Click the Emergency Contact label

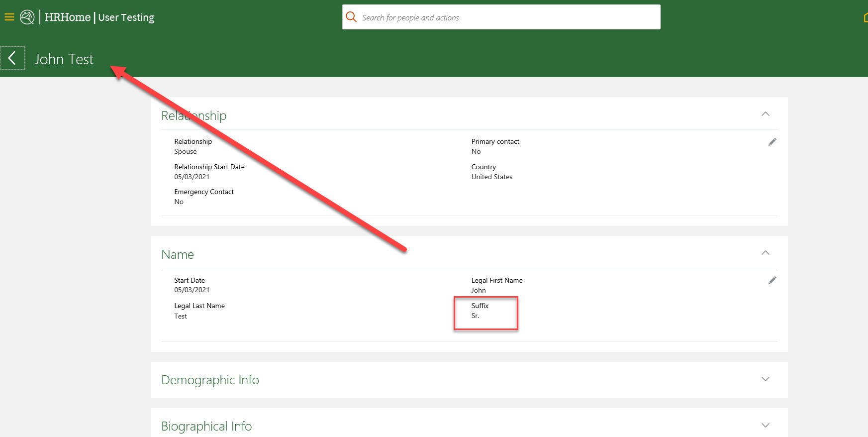click(x=204, y=192)
